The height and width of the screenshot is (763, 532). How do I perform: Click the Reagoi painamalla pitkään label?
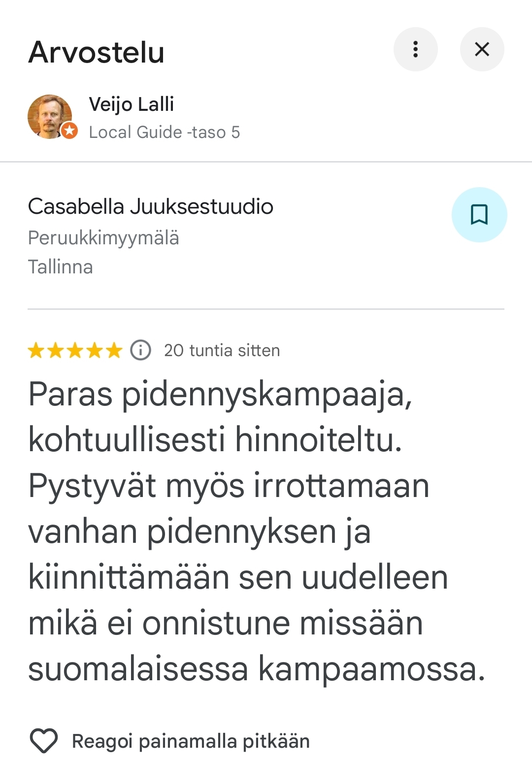tap(191, 741)
